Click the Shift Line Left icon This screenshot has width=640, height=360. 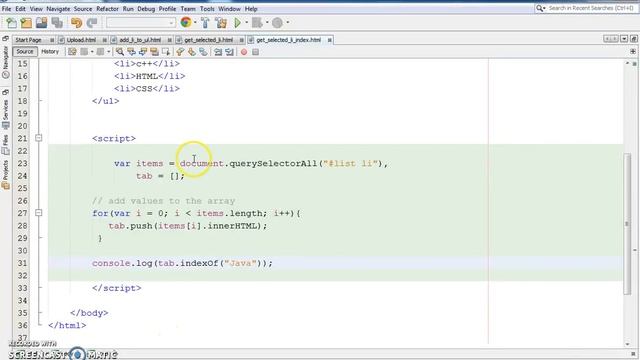218,52
